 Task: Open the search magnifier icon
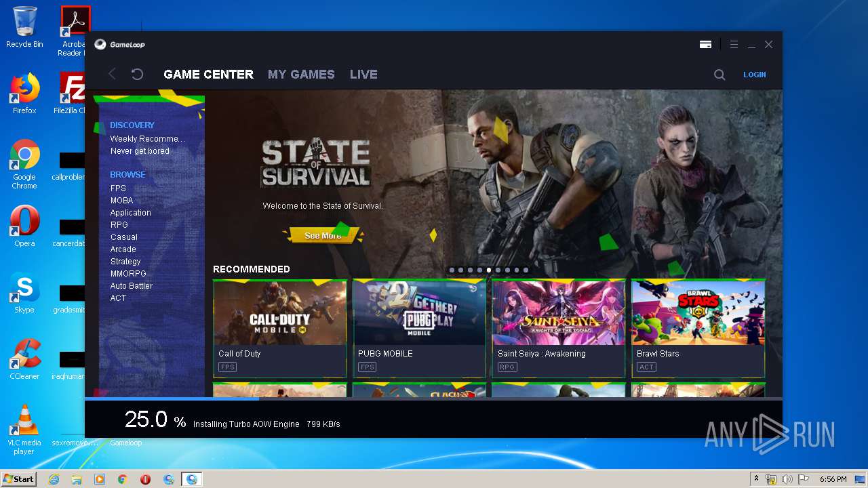pos(719,75)
